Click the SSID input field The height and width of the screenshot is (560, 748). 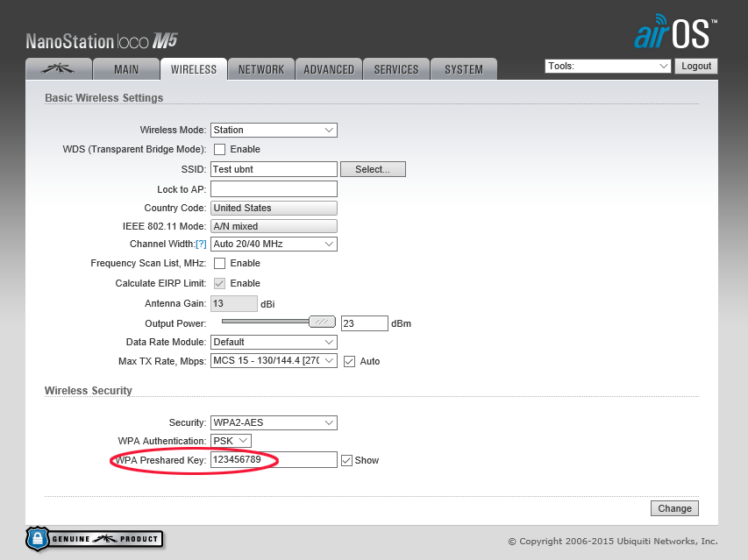click(274, 169)
